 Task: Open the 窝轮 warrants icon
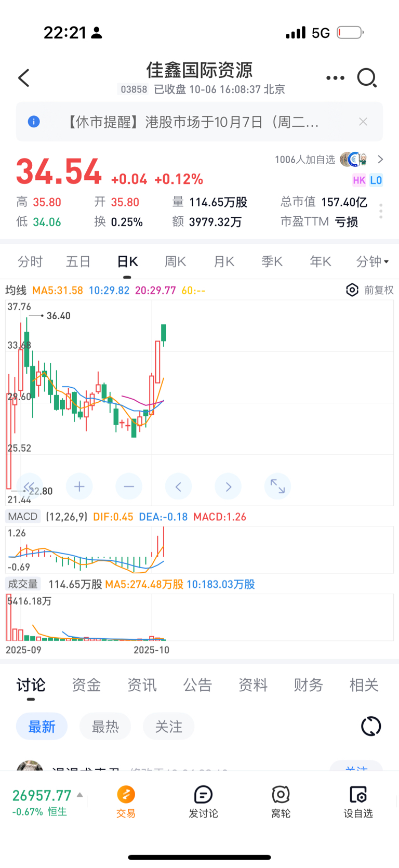coord(281,801)
